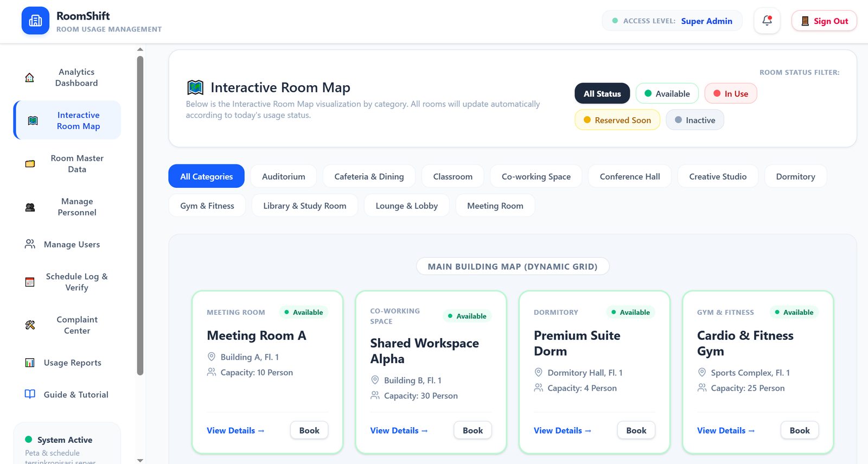Image resolution: width=868 pixels, height=464 pixels.
Task: Select the Gym & Fitness category
Action: pyautogui.click(x=207, y=206)
